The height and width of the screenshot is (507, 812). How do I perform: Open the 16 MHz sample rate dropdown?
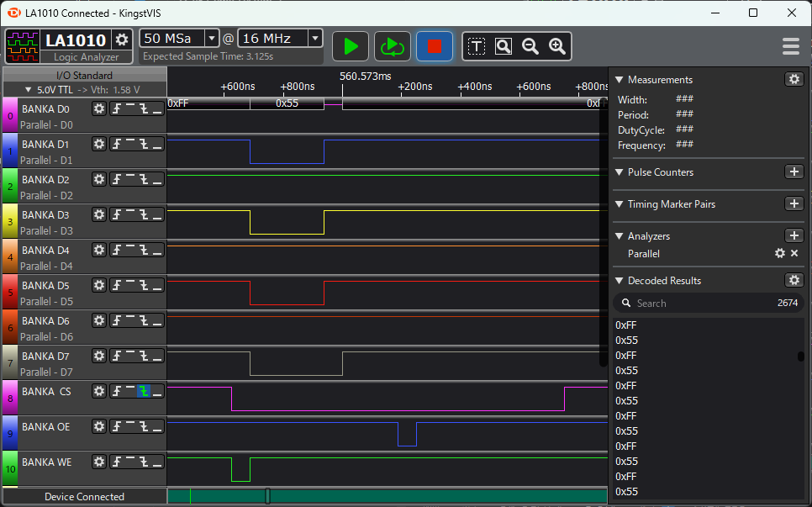pos(314,38)
